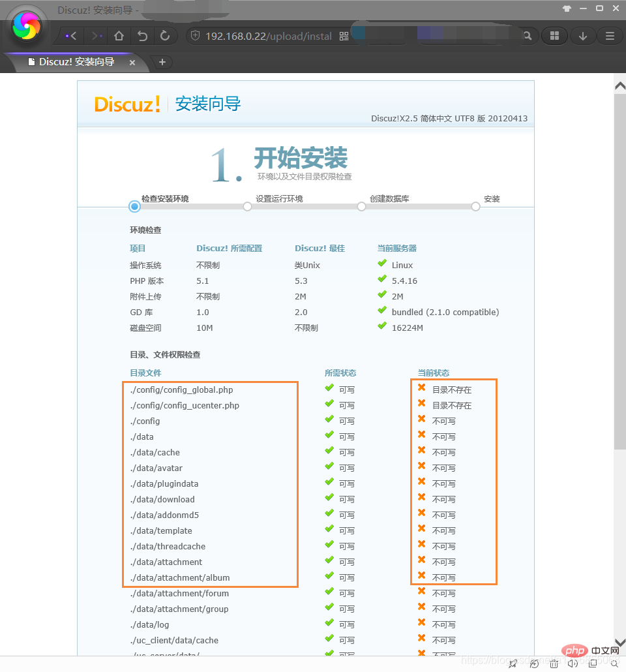This screenshot has height=672, width=626.
Task: Click the GD 库 row label
Action: (142, 313)
